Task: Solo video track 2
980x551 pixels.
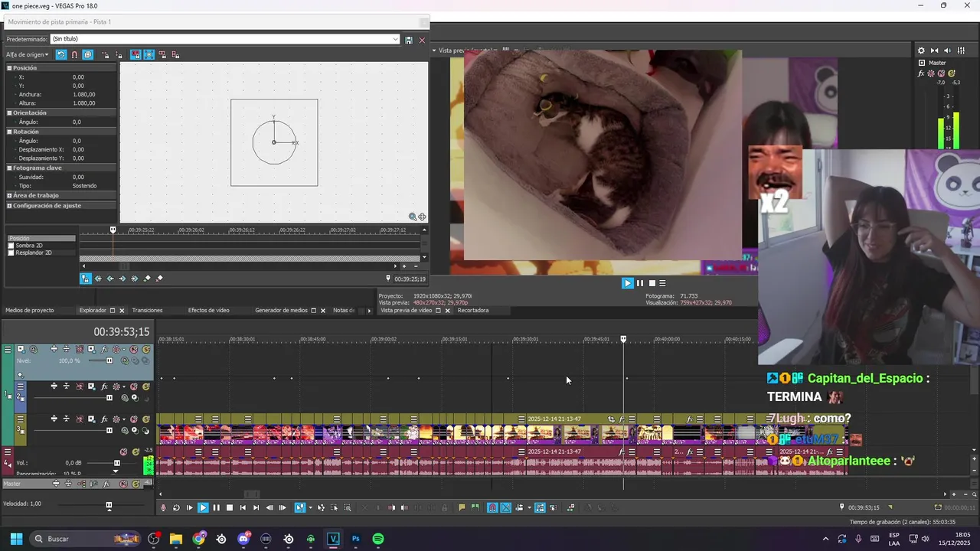Action: [146, 386]
